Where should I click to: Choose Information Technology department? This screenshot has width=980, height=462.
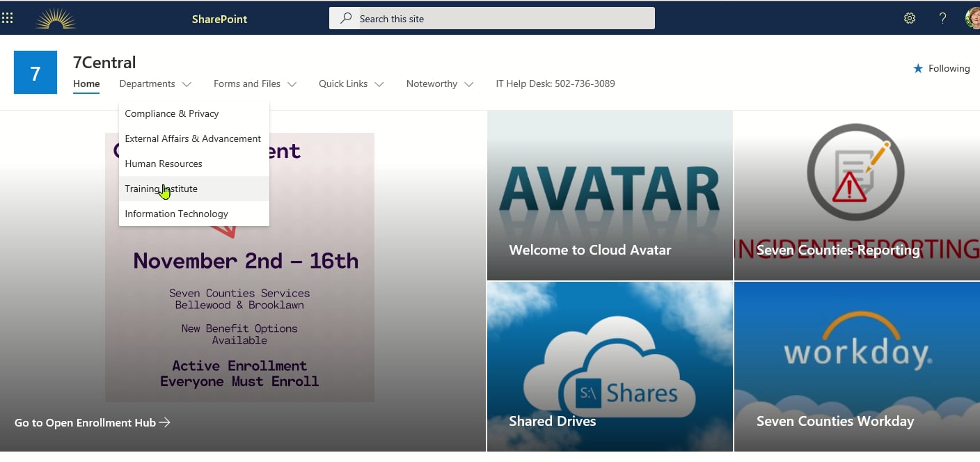[x=194, y=214]
